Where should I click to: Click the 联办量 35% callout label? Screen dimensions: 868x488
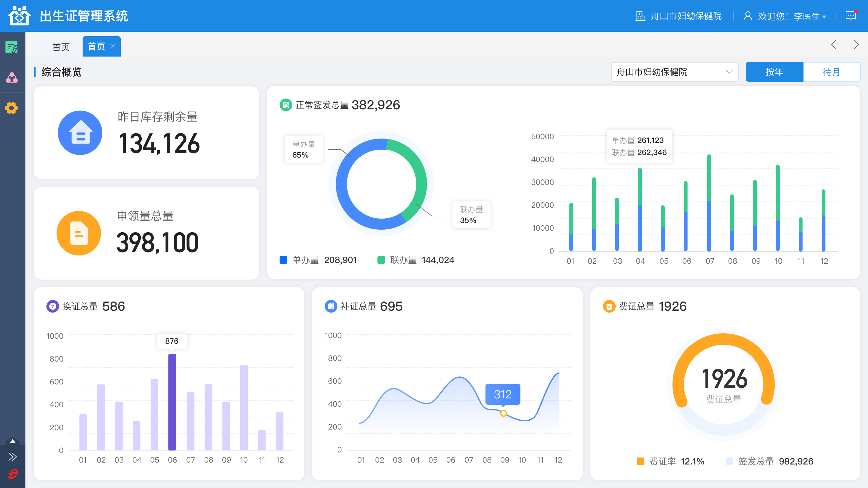point(471,215)
